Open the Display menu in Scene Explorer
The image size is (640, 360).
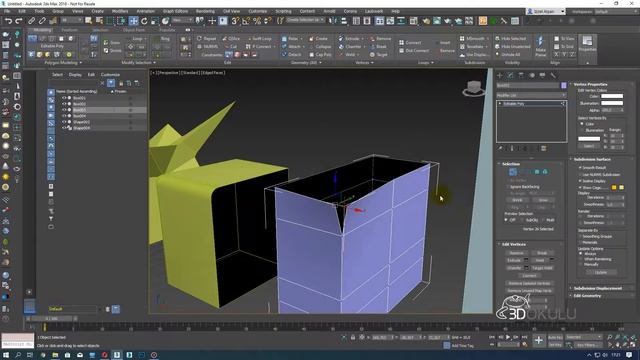pyautogui.click(x=75, y=75)
